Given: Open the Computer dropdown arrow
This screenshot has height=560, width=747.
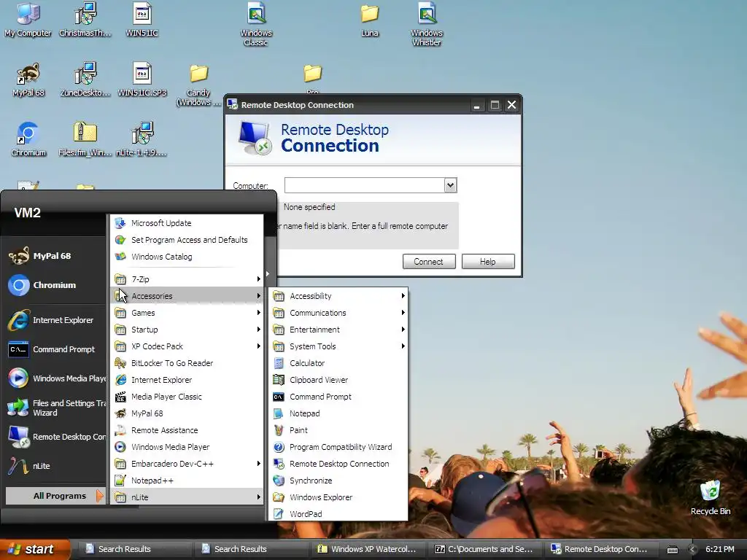Looking at the screenshot, I should 450,185.
